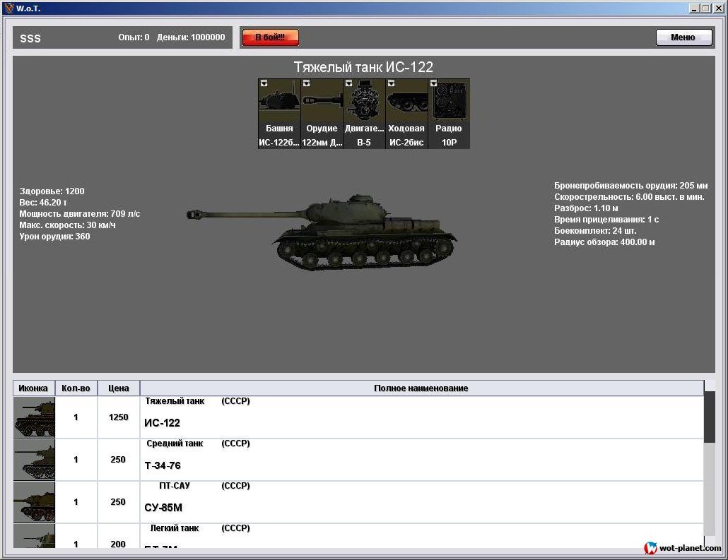
Task: Open dropdown arrow on Ходовая module
Action: point(391,83)
